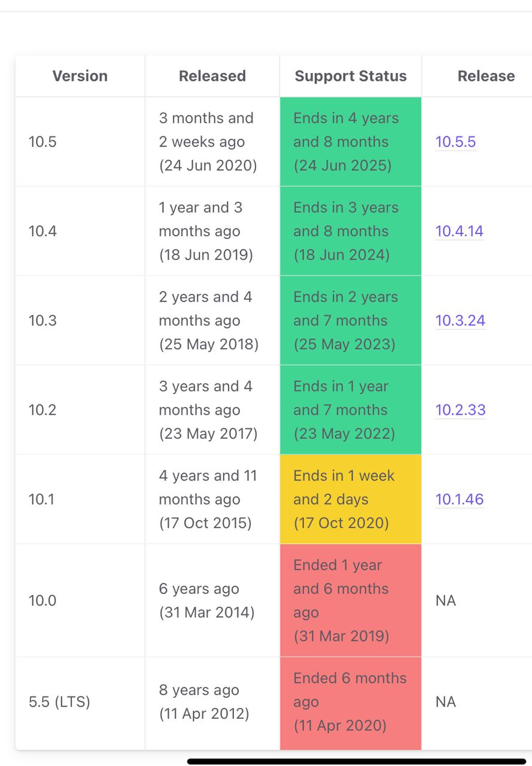Open the 10.5.5 release link

pyautogui.click(x=455, y=142)
